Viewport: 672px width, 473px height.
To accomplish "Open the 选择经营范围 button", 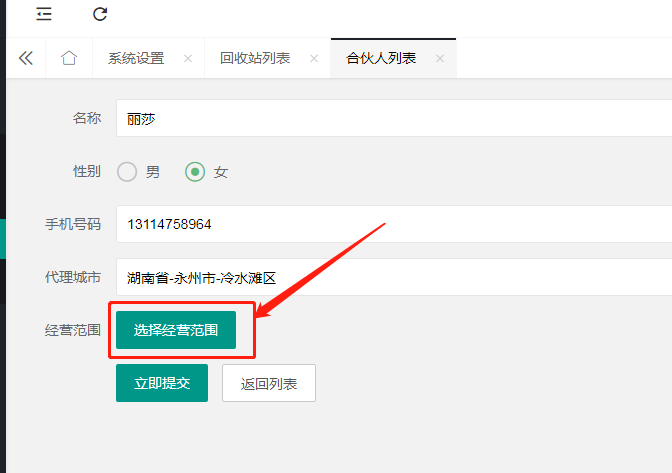I will tap(176, 330).
